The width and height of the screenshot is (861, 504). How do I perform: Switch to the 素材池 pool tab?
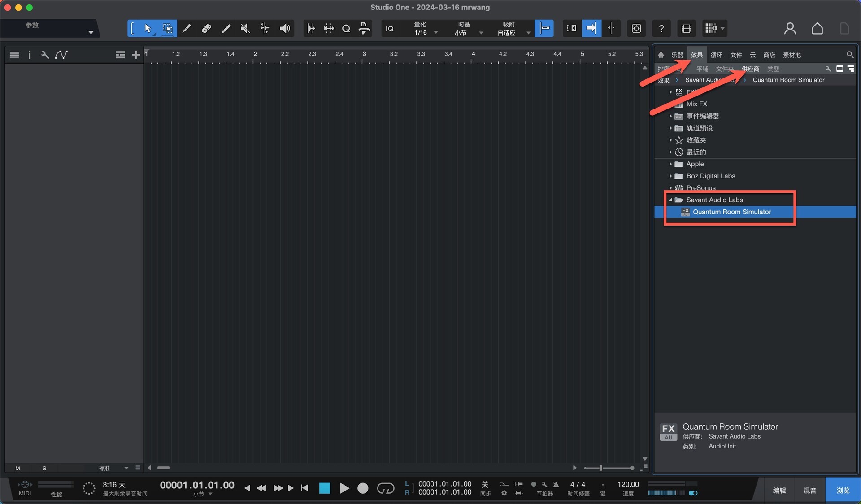[792, 55]
